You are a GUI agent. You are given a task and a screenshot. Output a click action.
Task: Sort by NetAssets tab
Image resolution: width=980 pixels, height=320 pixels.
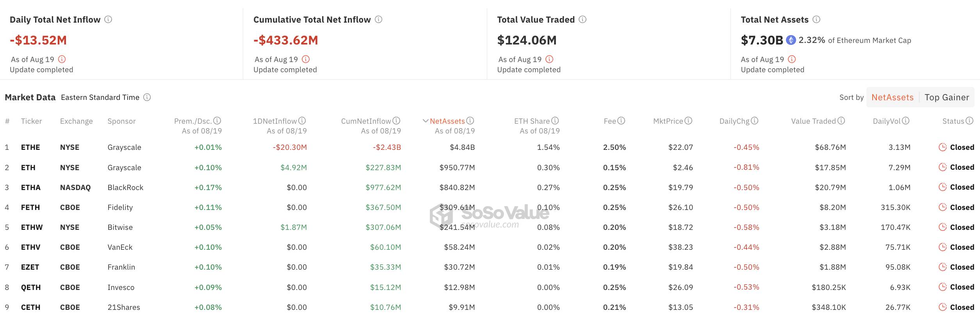(x=892, y=98)
